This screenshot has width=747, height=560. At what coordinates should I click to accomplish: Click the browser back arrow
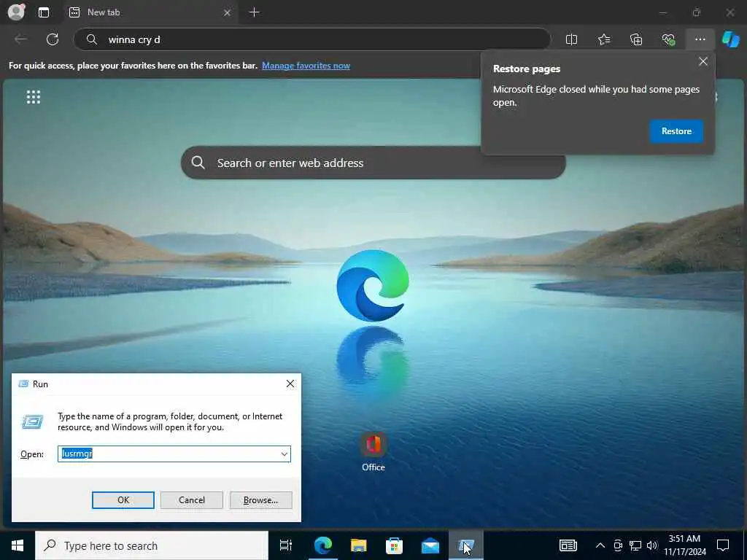[20, 39]
